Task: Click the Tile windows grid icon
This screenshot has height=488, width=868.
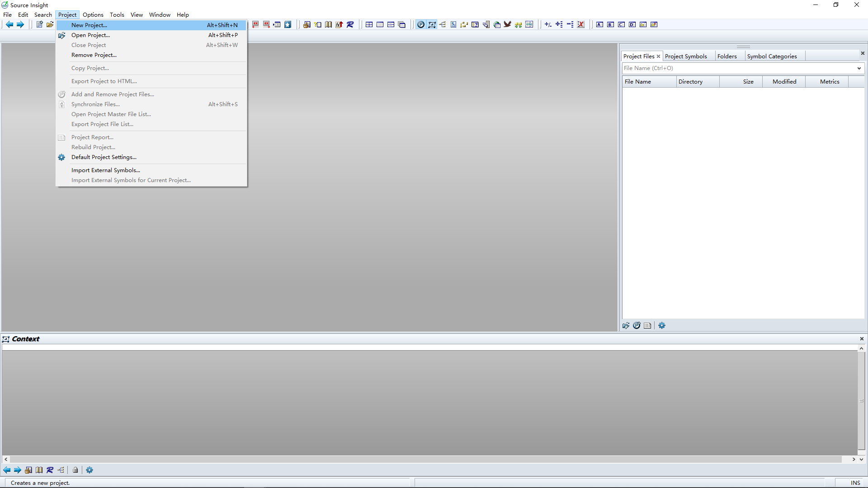Action: (x=369, y=24)
